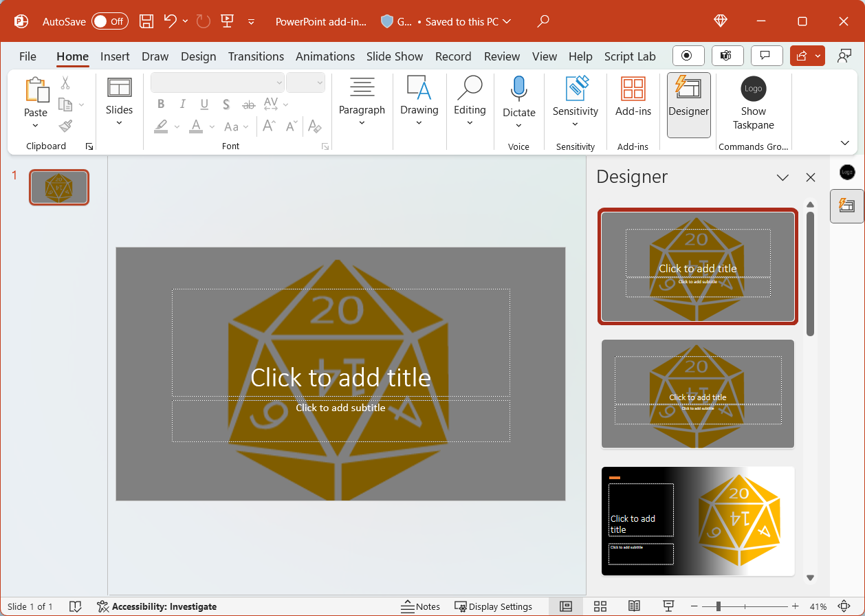Open the Comments pane icon
Viewport: 865px width, 616px height.
pos(765,56)
